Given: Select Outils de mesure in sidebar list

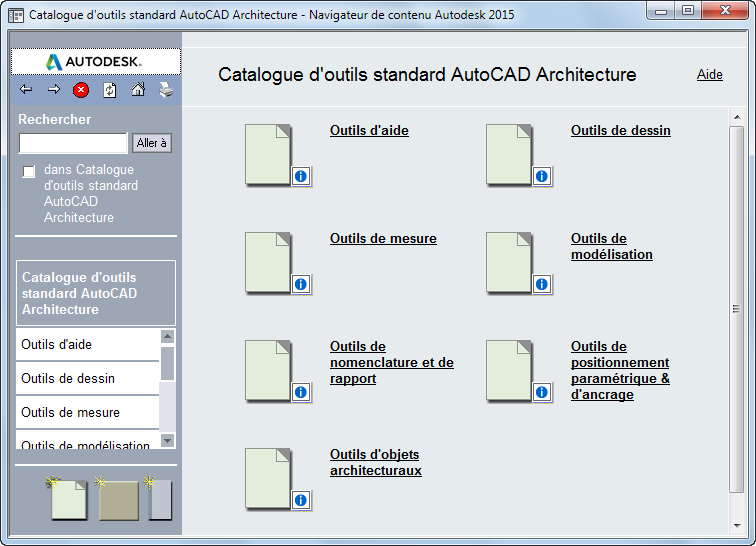Looking at the screenshot, I should (x=87, y=412).
